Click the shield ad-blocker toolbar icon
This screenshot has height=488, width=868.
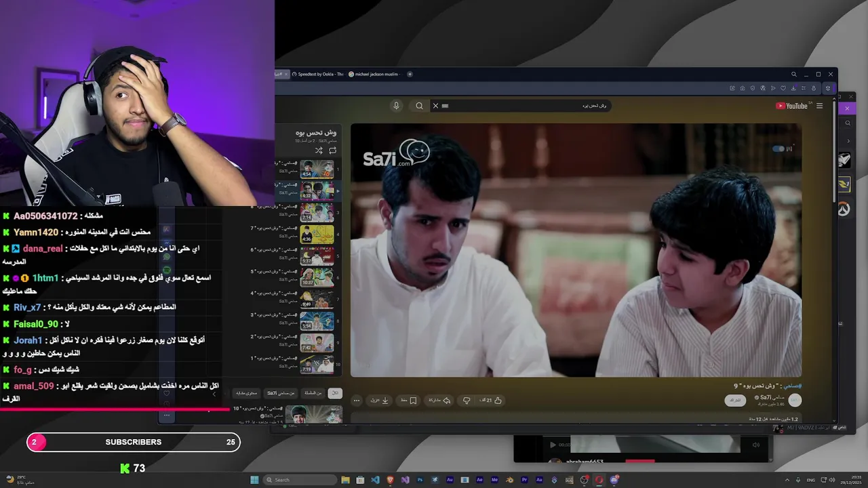pyautogui.click(x=753, y=88)
